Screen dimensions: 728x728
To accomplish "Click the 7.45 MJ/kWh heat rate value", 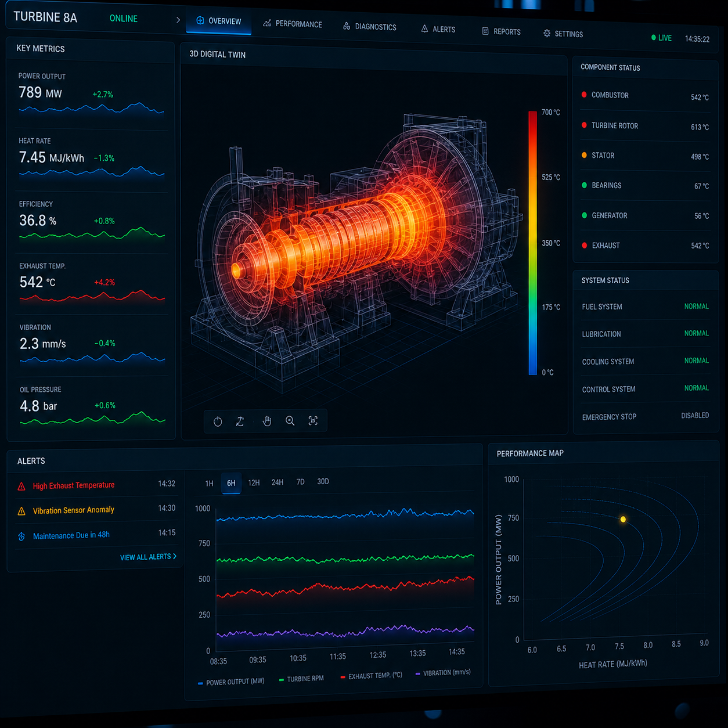I will click(x=52, y=157).
